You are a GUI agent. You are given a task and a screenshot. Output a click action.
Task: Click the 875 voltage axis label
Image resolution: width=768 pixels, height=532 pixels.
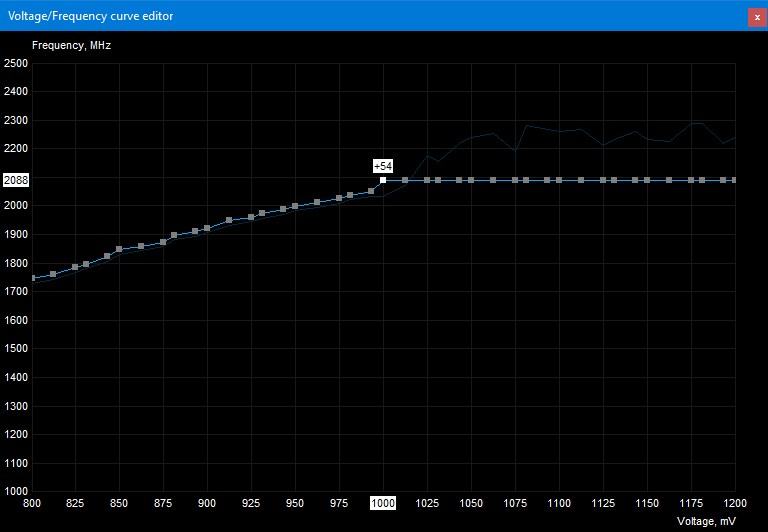pyautogui.click(x=163, y=503)
